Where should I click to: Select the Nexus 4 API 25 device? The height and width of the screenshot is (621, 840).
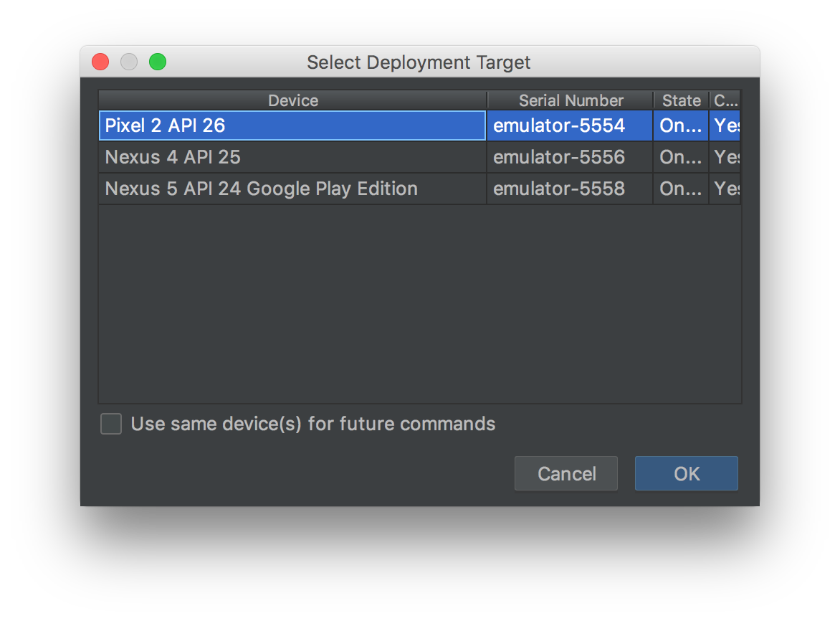tap(292, 157)
